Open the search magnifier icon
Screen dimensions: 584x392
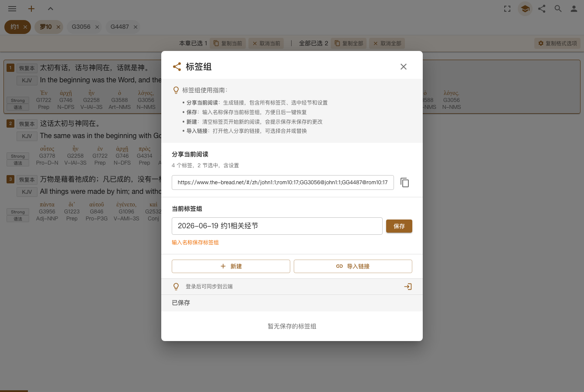(x=558, y=9)
